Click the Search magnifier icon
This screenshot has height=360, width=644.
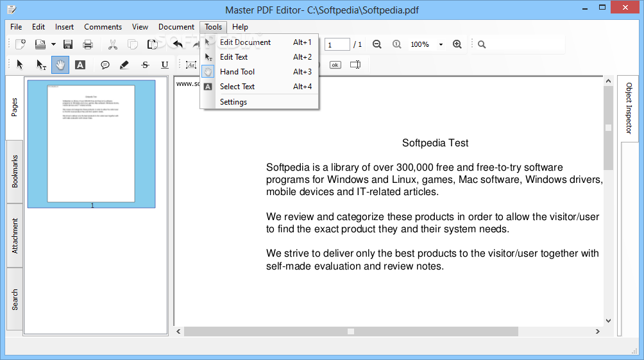pyautogui.click(x=482, y=44)
